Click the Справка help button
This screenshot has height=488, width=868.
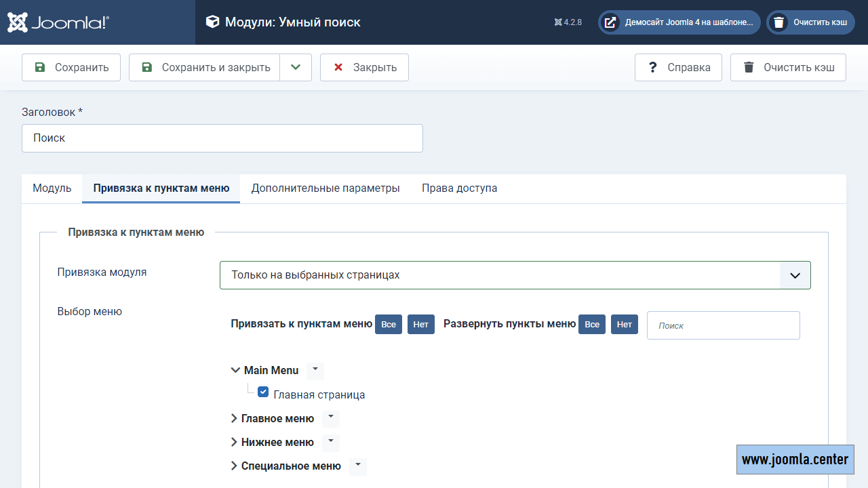pyautogui.click(x=678, y=68)
